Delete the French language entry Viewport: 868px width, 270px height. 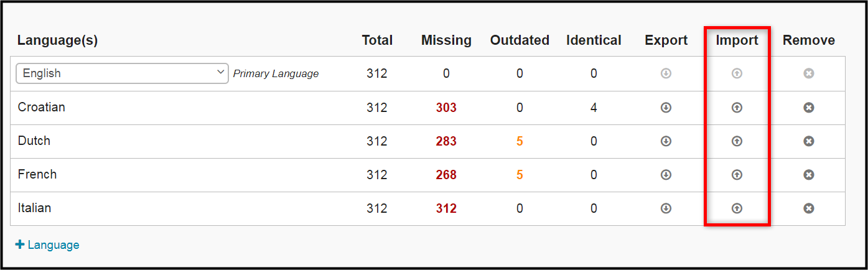[x=808, y=175]
